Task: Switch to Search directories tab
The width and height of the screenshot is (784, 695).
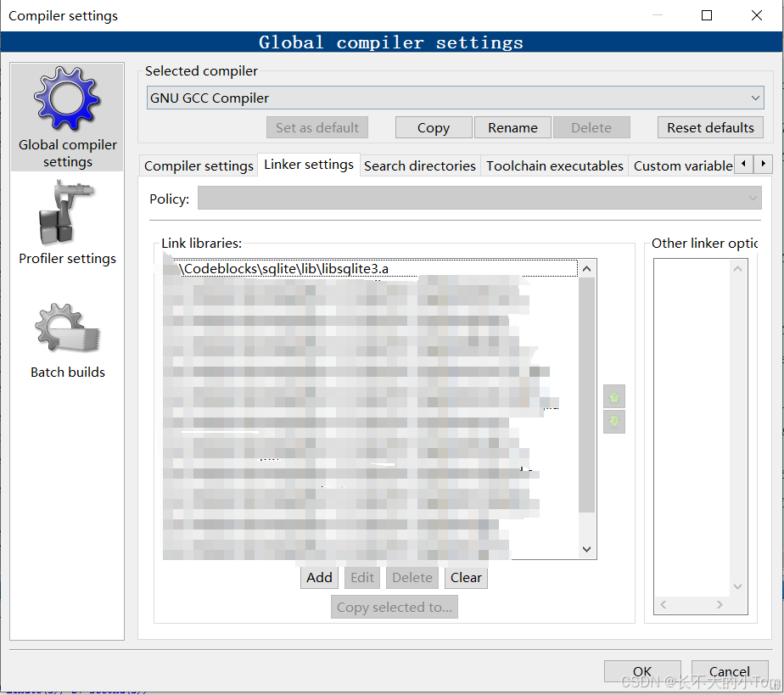Action: pyautogui.click(x=419, y=165)
